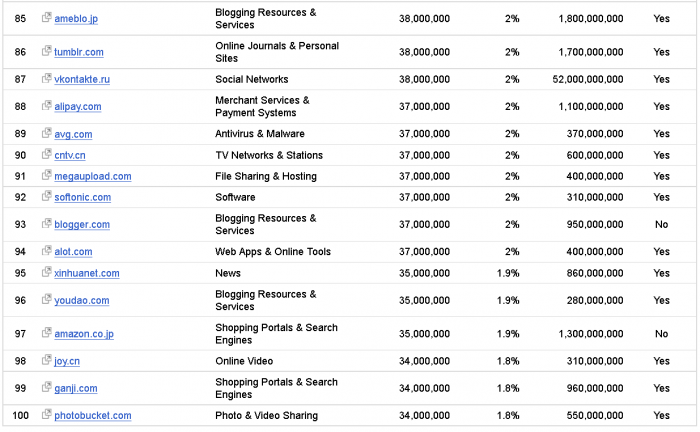Open the popup icon next to vkontakte.ru
Screen dimensions: 700x432
coord(47,78)
